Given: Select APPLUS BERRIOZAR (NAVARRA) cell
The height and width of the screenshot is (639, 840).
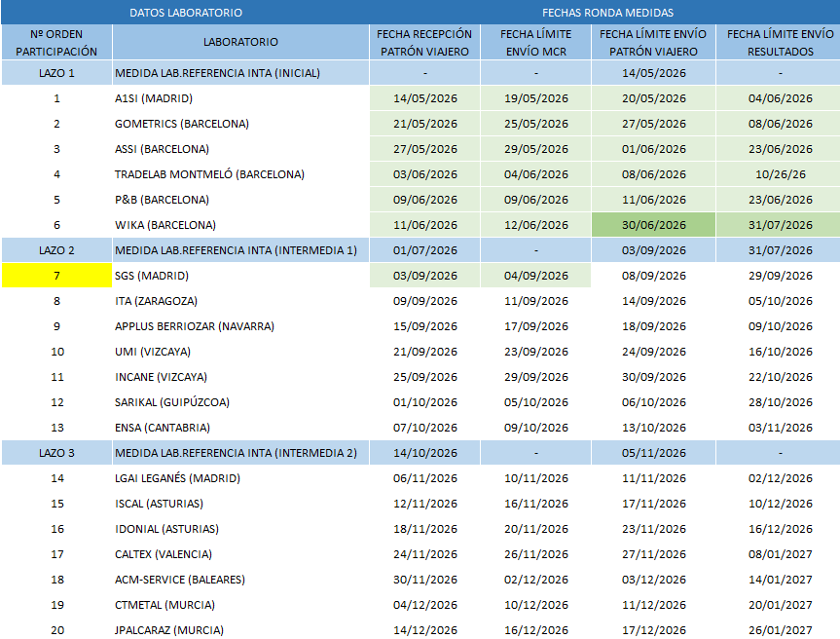Looking at the screenshot, I should click(x=240, y=326).
